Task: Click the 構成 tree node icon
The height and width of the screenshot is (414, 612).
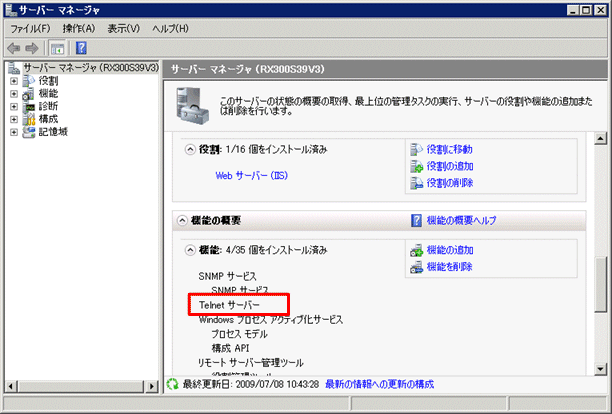Action: click(x=28, y=119)
